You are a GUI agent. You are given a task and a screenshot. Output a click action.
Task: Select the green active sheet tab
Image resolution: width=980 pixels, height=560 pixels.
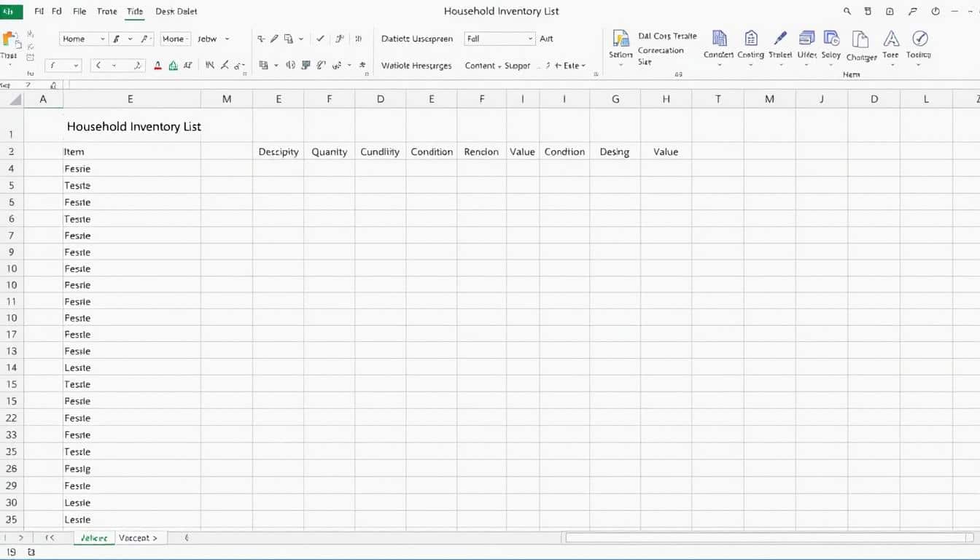[x=95, y=538]
